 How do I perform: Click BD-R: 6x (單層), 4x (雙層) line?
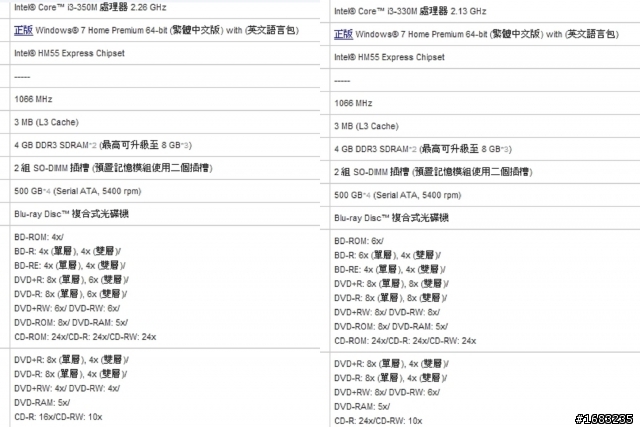coord(387,255)
